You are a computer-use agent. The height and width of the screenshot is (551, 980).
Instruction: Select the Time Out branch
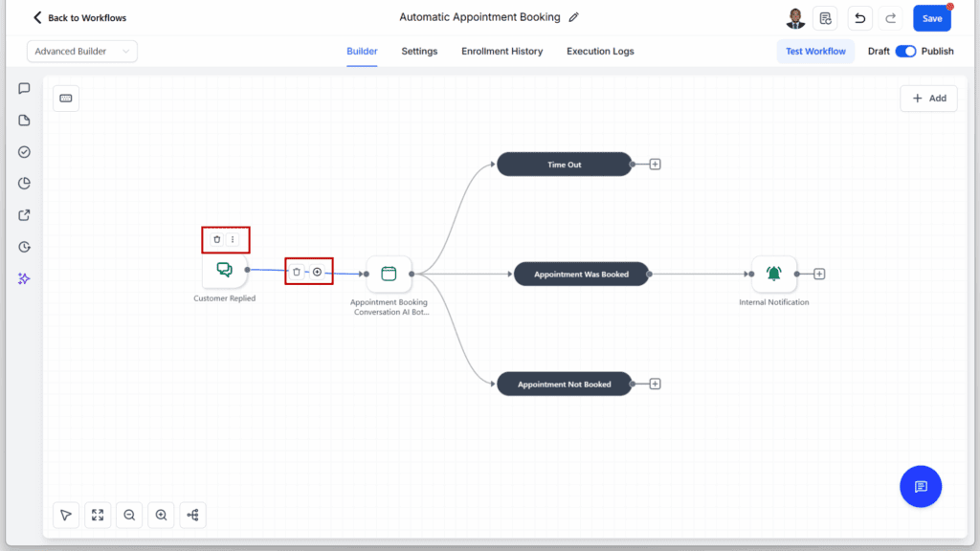pyautogui.click(x=565, y=165)
